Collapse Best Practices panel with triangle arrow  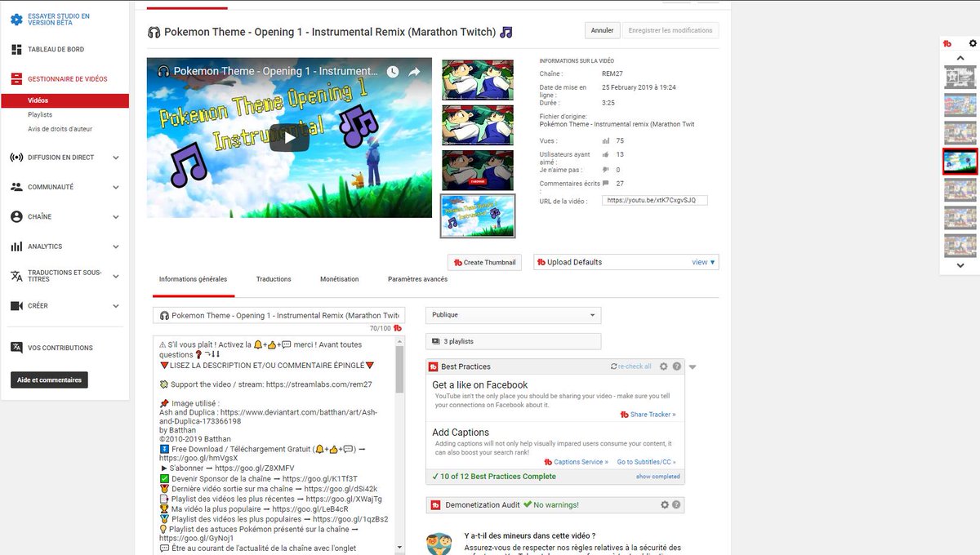693,367
